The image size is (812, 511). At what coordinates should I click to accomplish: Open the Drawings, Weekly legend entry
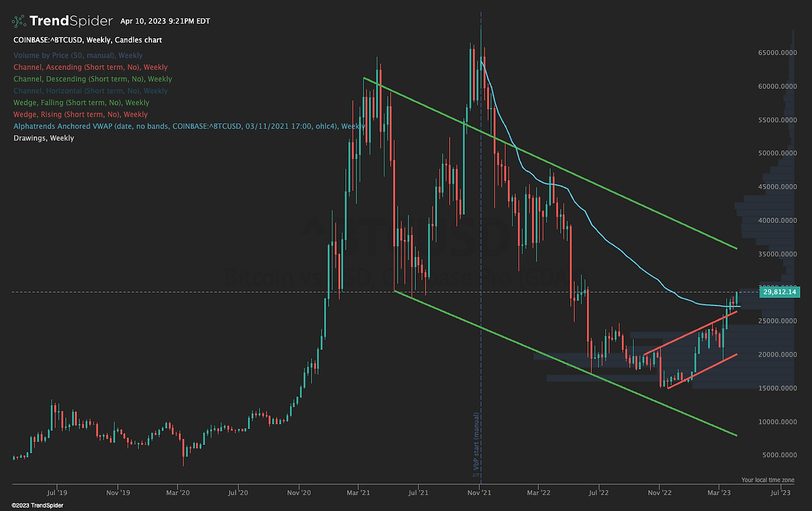[x=43, y=138]
